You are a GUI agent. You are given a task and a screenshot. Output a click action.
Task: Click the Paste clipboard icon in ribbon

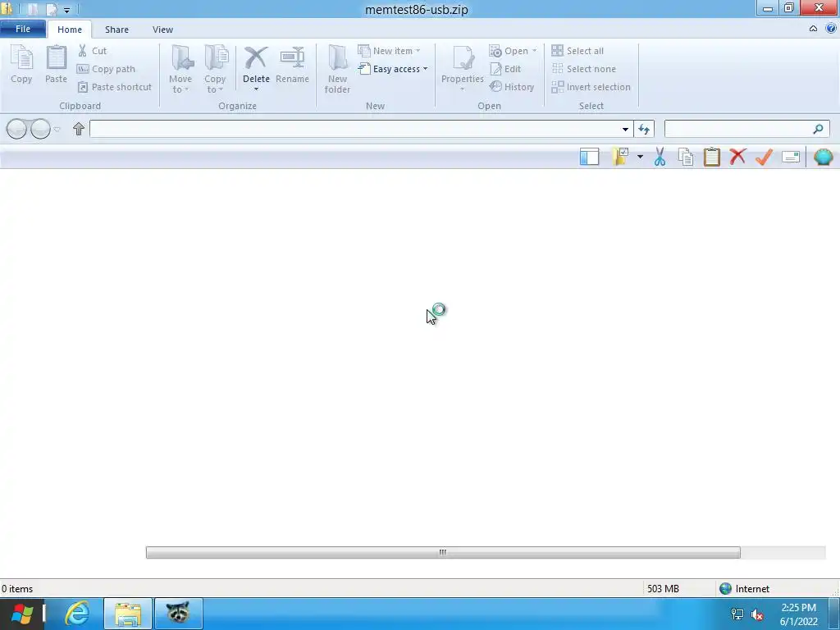coord(57,58)
